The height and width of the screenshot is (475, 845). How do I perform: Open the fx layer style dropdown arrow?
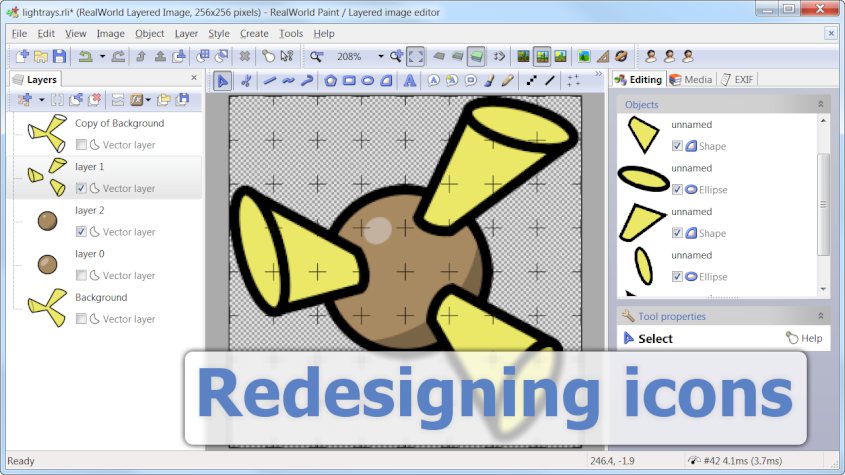click(148, 100)
